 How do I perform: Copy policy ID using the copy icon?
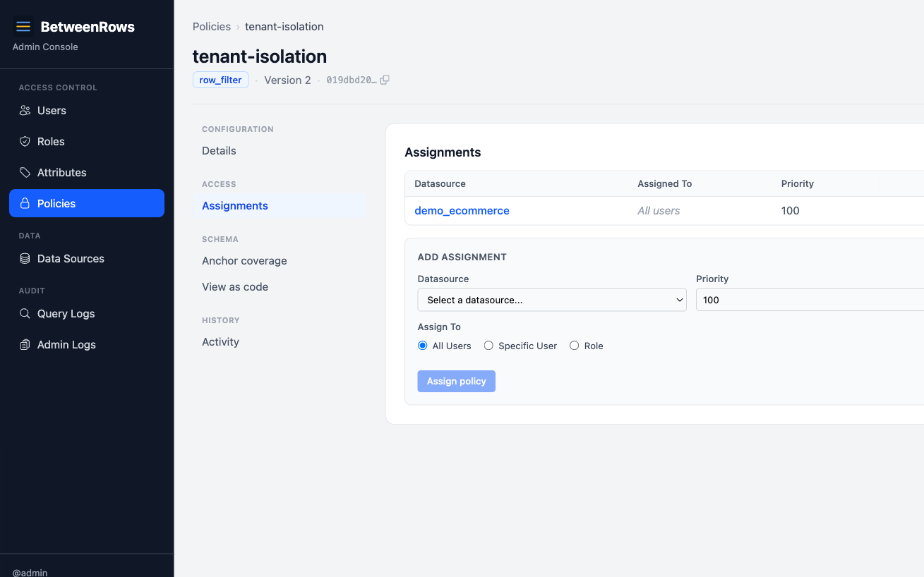click(385, 80)
